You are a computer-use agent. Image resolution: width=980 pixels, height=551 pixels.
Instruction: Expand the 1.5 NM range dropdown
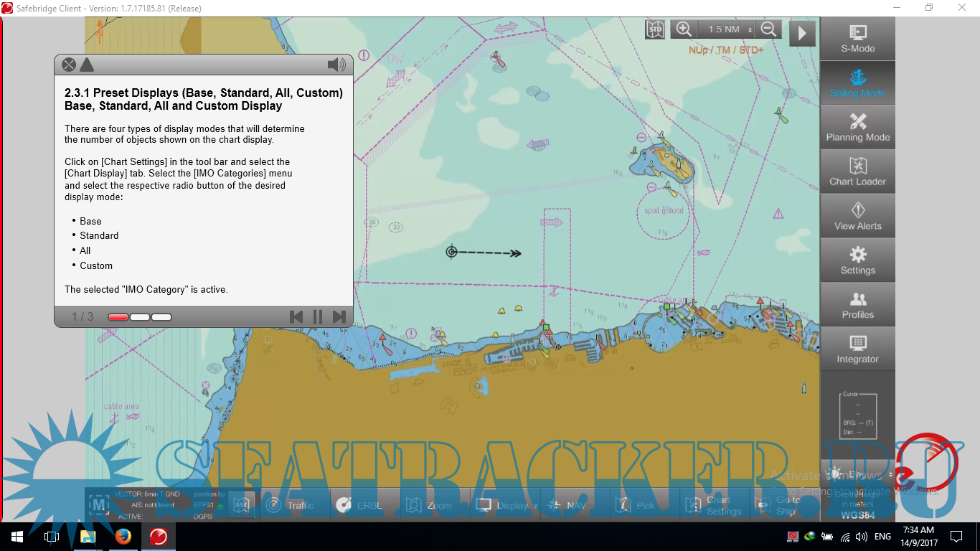730,29
